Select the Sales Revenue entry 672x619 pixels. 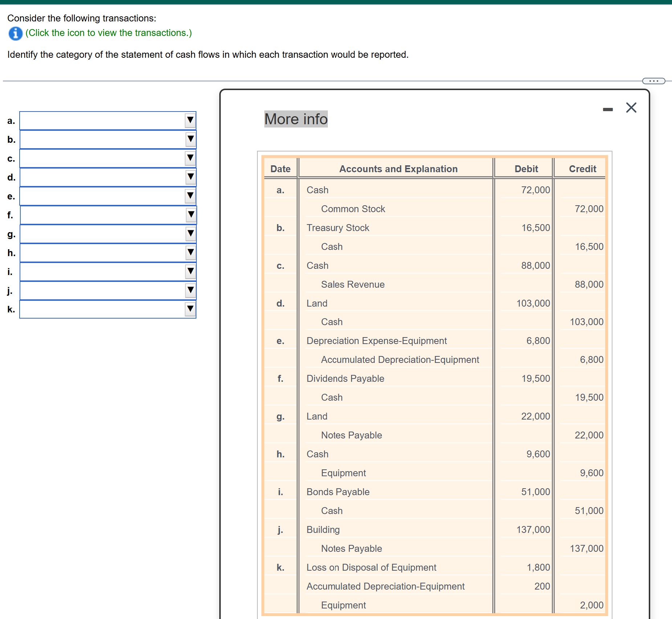tap(353, 284)
